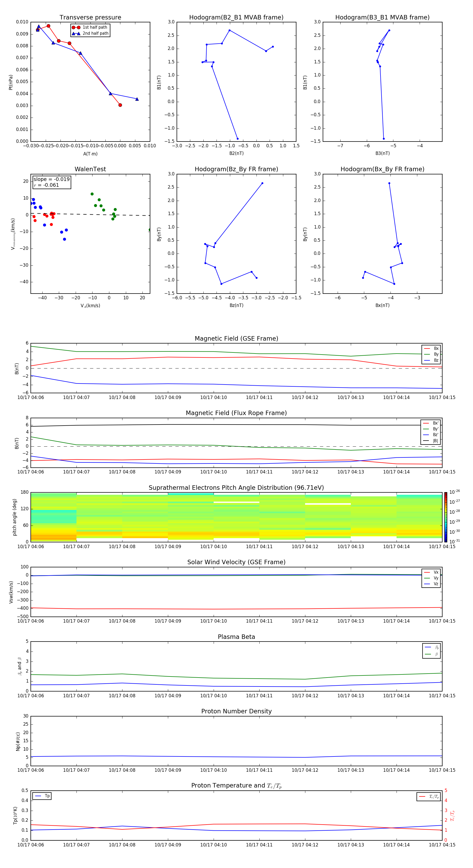Click the 'Magnetic Field (Flux Rope Frame)' title
This screenshot has width=473, height=868.
(236, 413)
